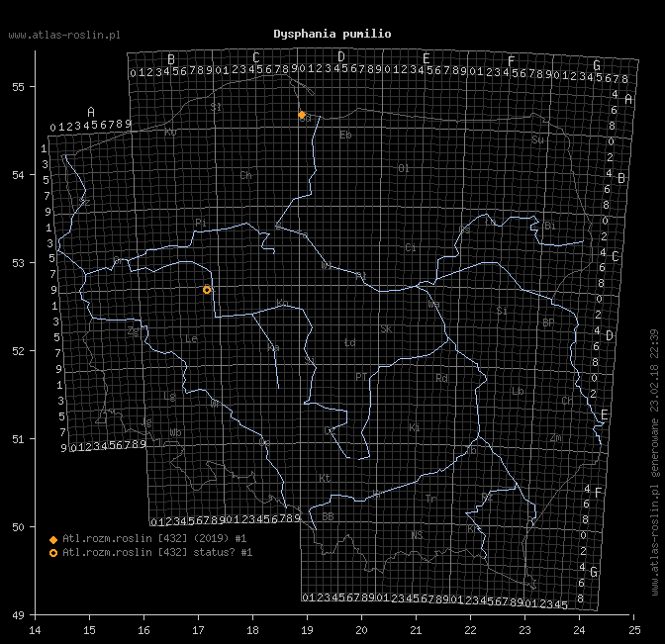665x644 pixels.
Task: Click the Ol city label
Action: pyautogui.click(x=404, y=169)
